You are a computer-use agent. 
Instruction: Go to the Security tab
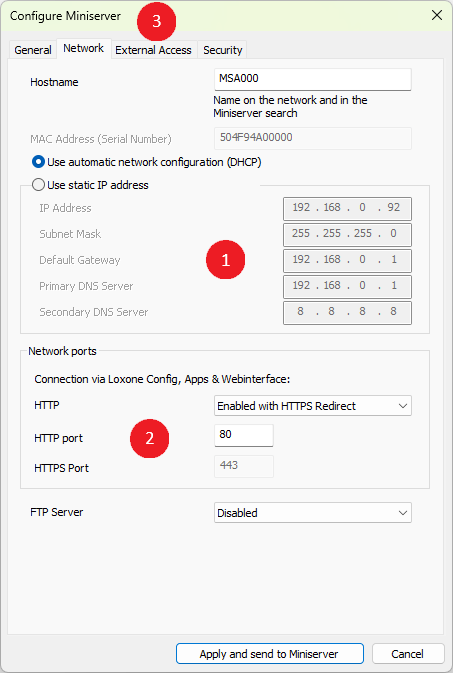click(222, 50)
